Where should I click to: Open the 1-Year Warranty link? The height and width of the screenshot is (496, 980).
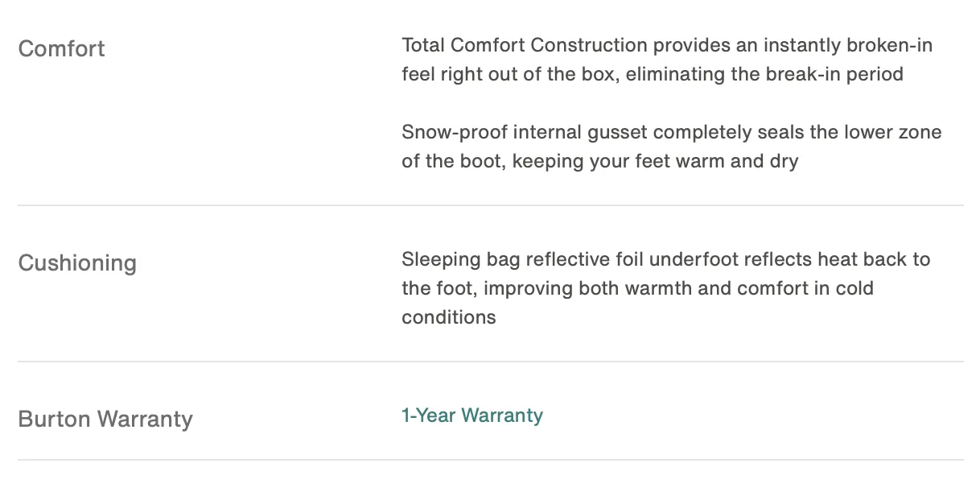(472, 415)
